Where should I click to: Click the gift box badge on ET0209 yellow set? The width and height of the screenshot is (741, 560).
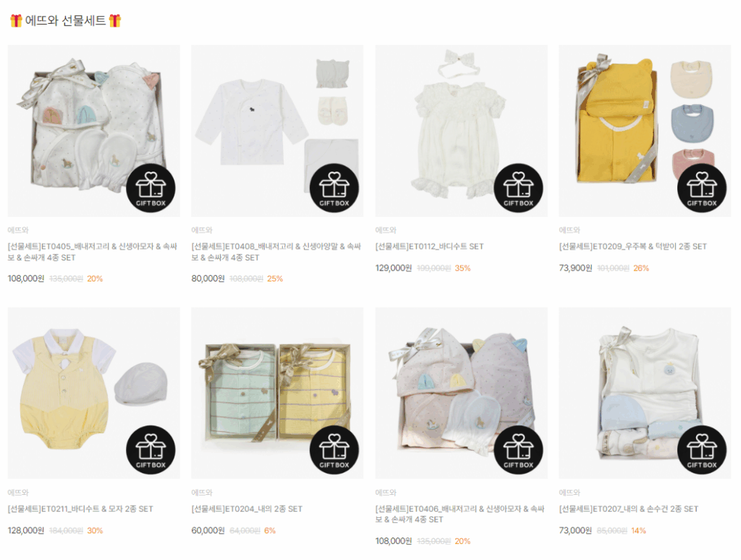click(x=702, y=188)
